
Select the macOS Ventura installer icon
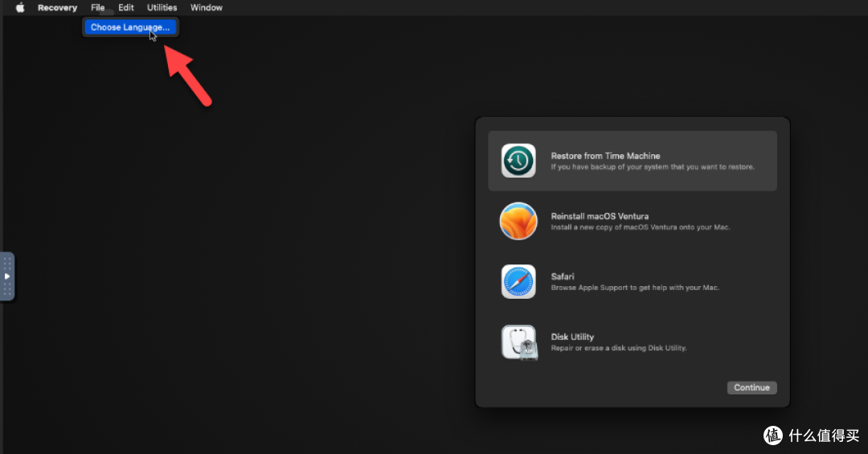tap(518, 221)
